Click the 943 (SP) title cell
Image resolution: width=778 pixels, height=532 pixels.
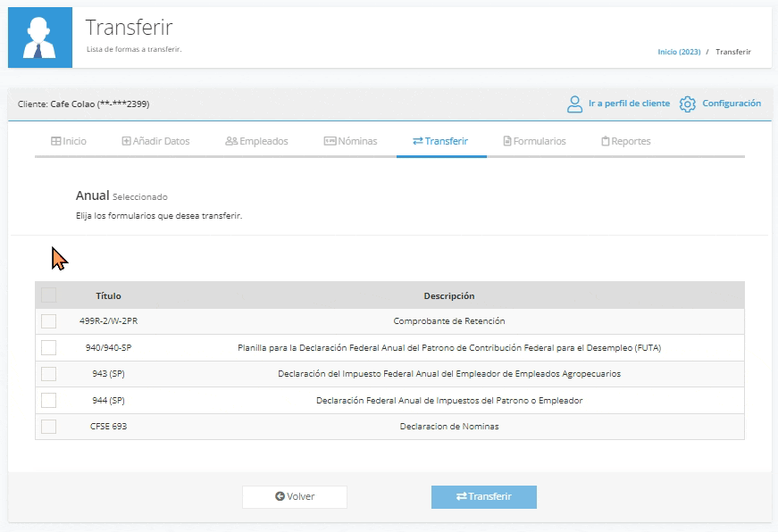coord(109,374)
